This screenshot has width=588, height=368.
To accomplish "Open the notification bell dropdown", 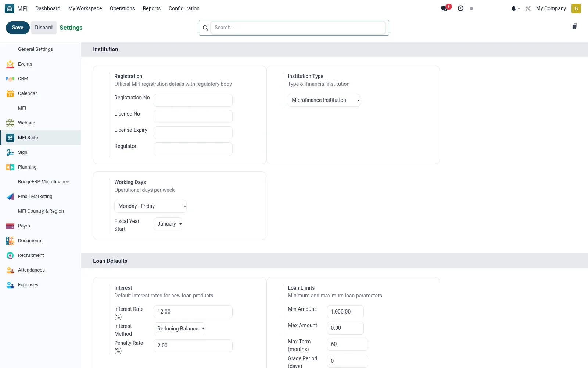I will [x=516, y=8].
